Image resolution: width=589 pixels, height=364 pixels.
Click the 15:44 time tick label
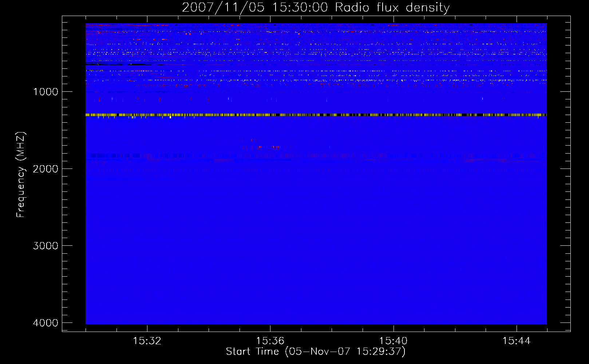click(x=517, y=341)
